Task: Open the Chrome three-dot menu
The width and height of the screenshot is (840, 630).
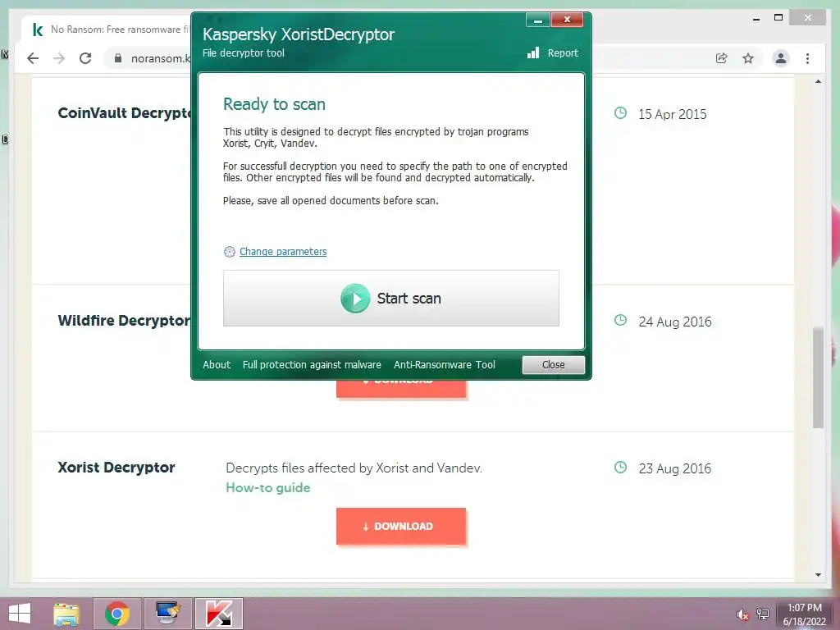Action: point(807,58)
